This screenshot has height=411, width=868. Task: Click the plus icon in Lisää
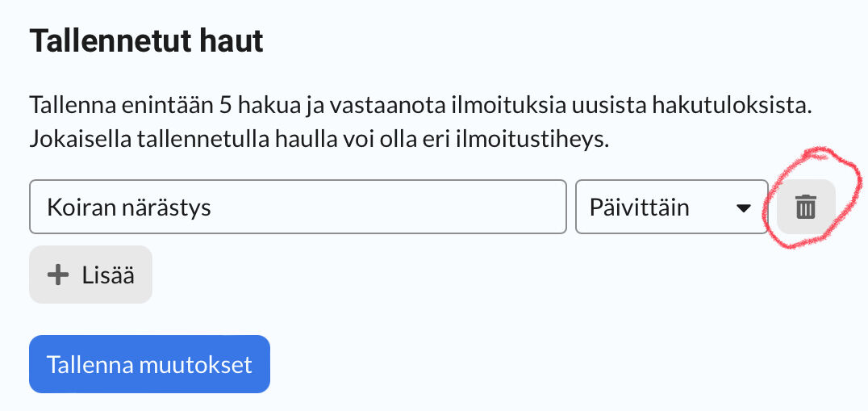pos(58,275)
